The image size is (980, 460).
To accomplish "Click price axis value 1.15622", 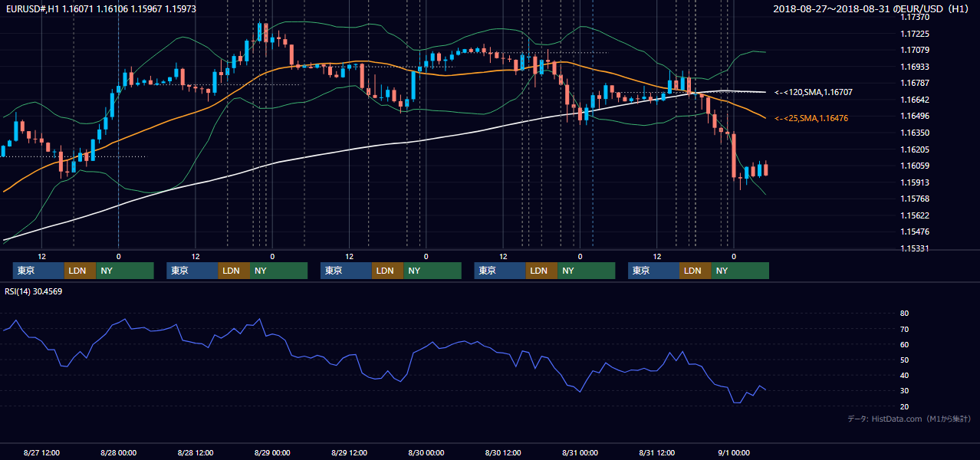I will 915,216.
